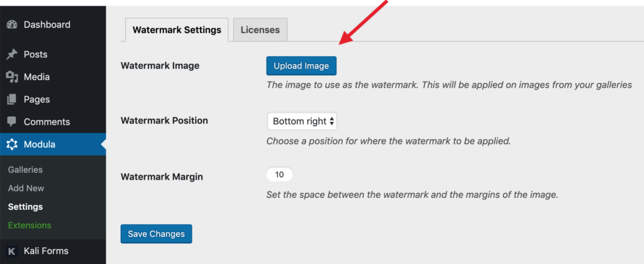Image resolution: width=644 pixels, height=264 pixels.
Task: Open Galleries under the Modula menu
Action: (x=25, y=170)
